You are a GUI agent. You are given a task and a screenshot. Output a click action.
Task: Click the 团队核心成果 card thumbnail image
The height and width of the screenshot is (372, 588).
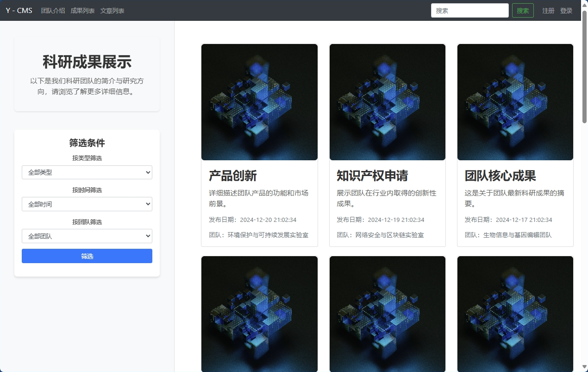tap(515, 102)
